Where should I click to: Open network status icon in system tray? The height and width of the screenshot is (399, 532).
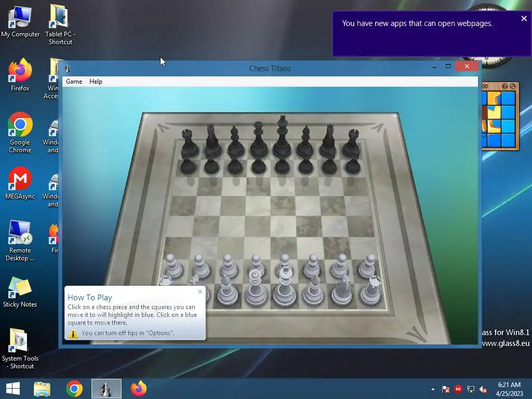[471, 389]
